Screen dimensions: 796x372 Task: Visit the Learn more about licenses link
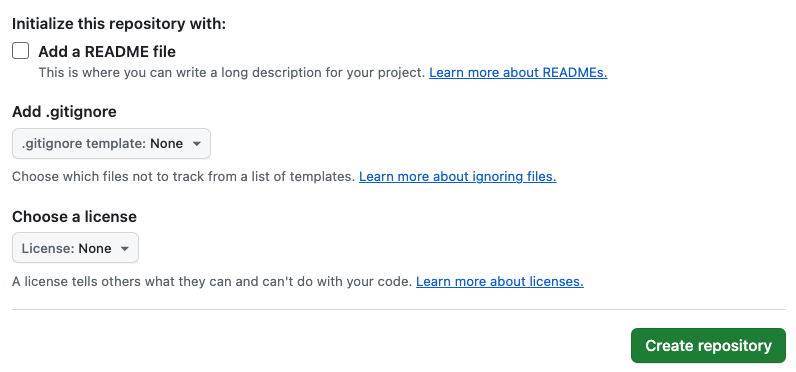pyautogui.click(x=500, y=281)
